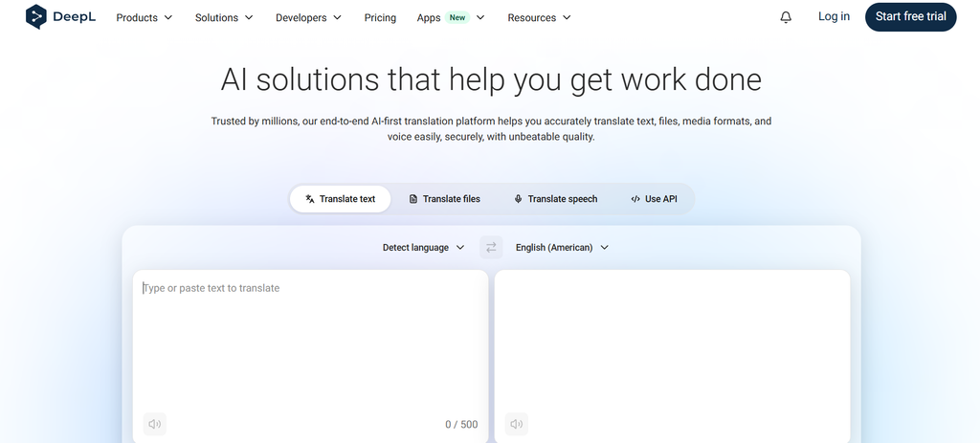The image size is (980, 443).
Task: Open the English (American) target language dropdown
Action: (562, 248)
